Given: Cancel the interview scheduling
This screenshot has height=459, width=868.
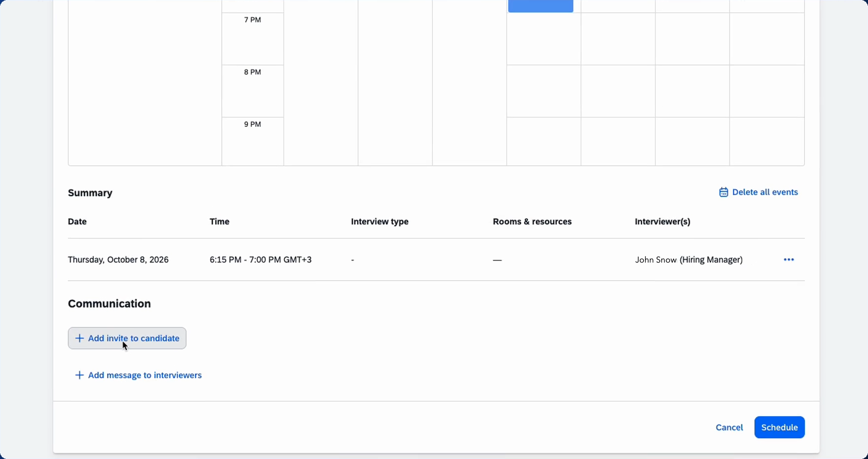Looking at the screenshot, I should 729,427.
